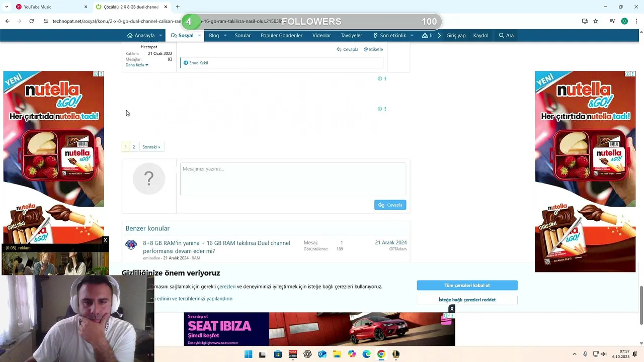This screenshot has height=362, width=644.
Task: Bookmark this page with star icon
Action: coord(596,21)
